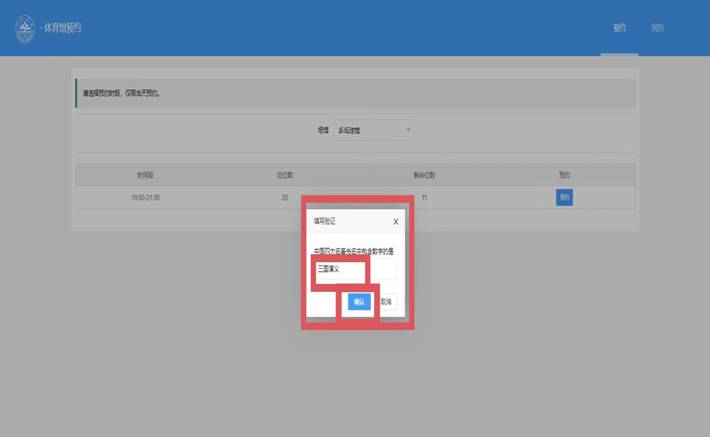
Task: Click the 剩余位数 column header
Action: [424, 175]
